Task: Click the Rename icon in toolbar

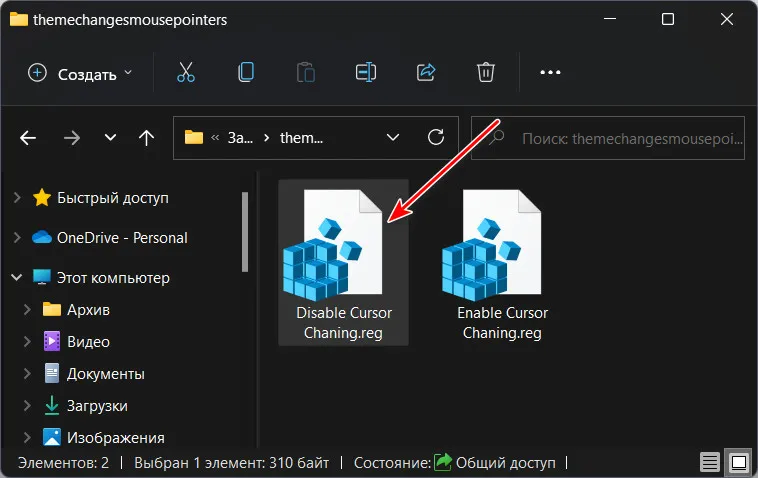Action: pyautogui.click(x=365, y=72)
